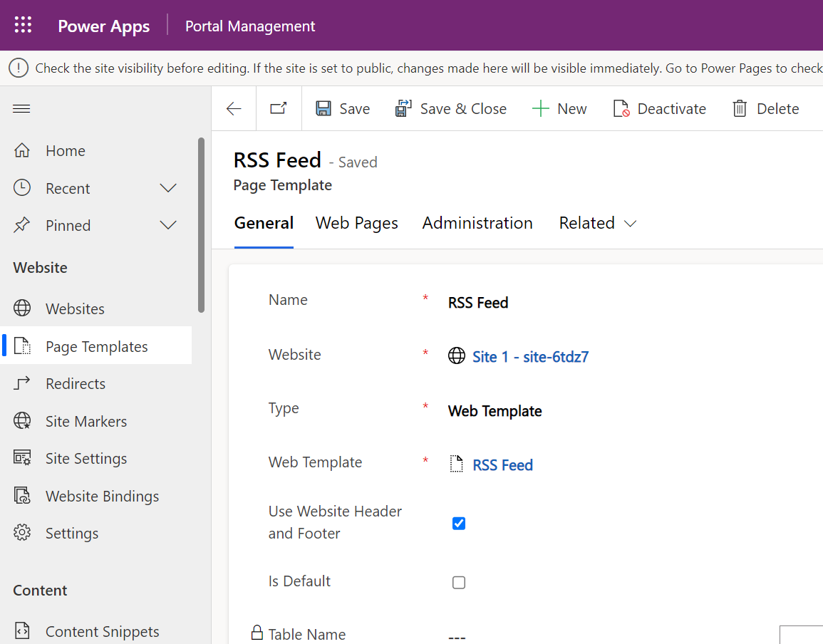Image resolution: width=823 pixels, height=644 pixels.
Task: Open the Related dropdown menu
Action: tap(597, 223)
